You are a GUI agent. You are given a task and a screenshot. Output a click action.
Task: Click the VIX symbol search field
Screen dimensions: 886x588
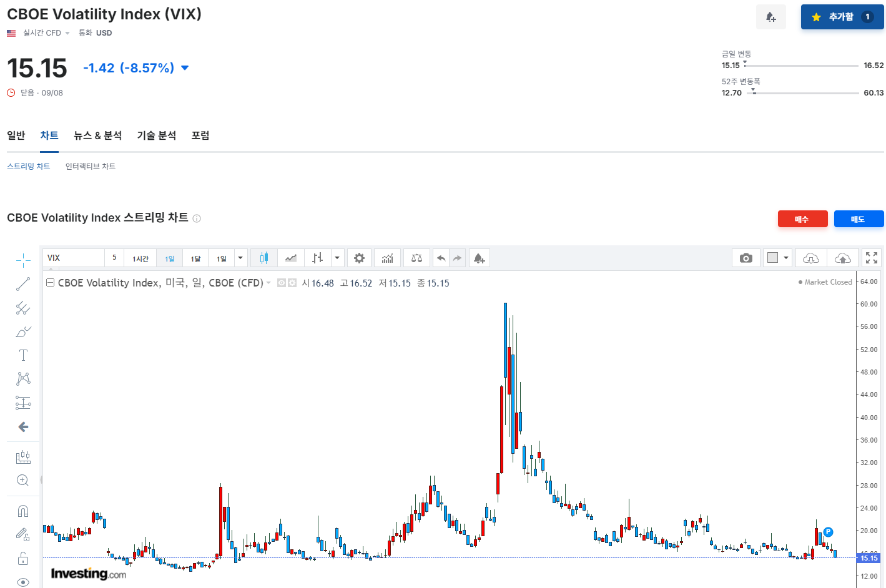pyautogui.click(x=74, y=258)
